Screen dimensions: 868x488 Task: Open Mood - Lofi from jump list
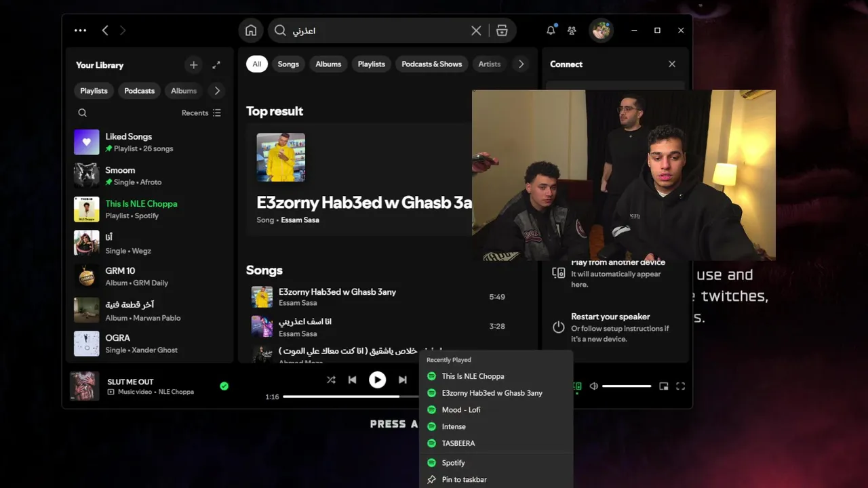pyautogui.click(x=495, y=410)
